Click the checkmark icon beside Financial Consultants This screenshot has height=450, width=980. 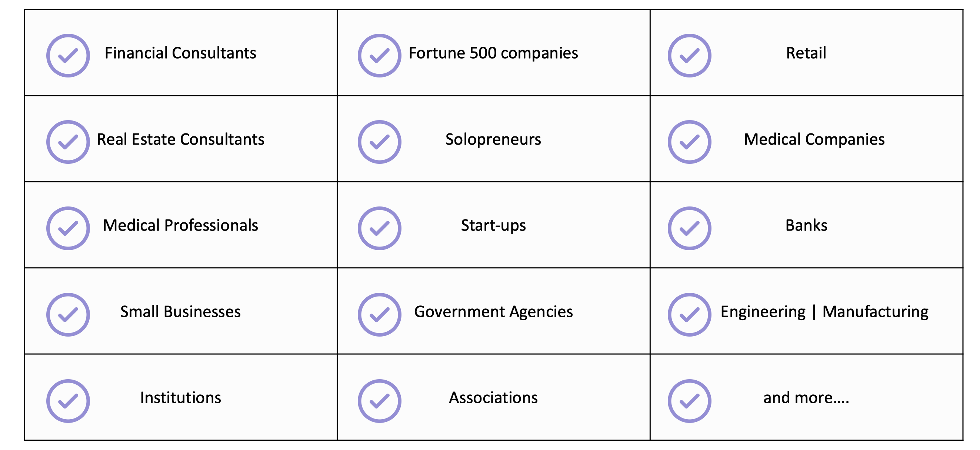[68, 56]
